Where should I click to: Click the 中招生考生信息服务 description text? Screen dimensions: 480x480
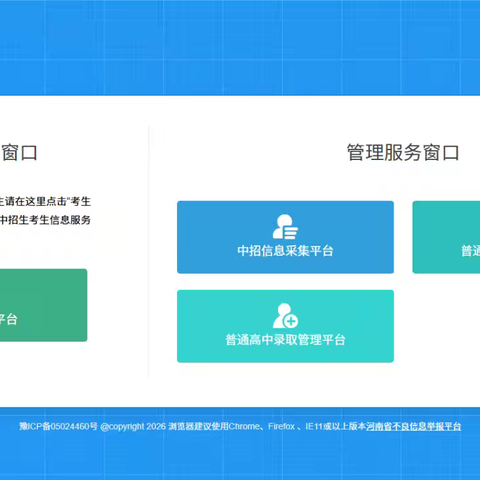click(45, 220)
